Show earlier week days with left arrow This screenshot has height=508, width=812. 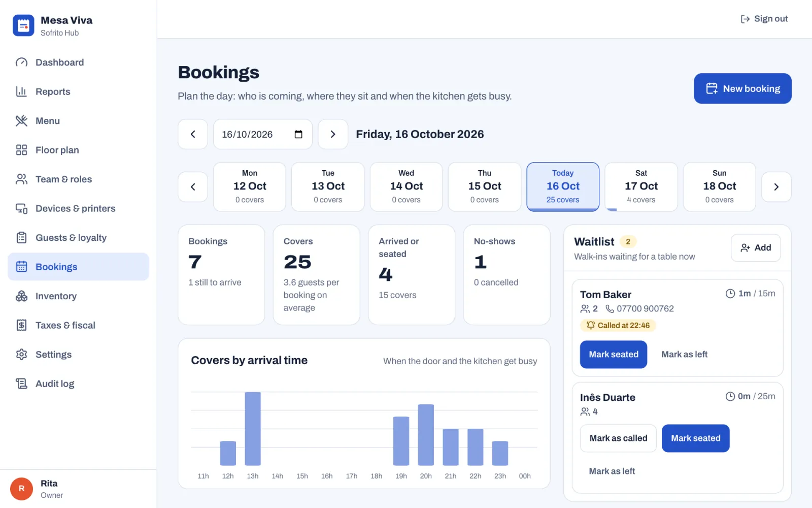tap(193, 187)
